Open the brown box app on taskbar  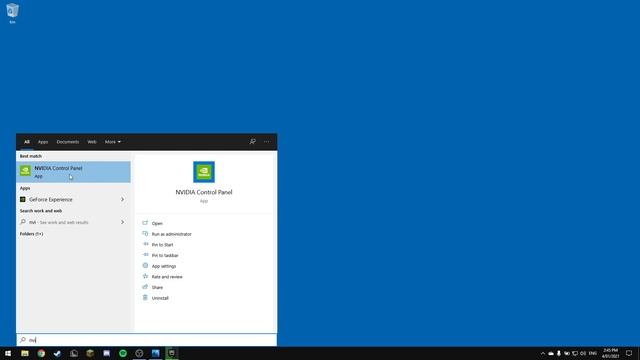pos(90,353)
